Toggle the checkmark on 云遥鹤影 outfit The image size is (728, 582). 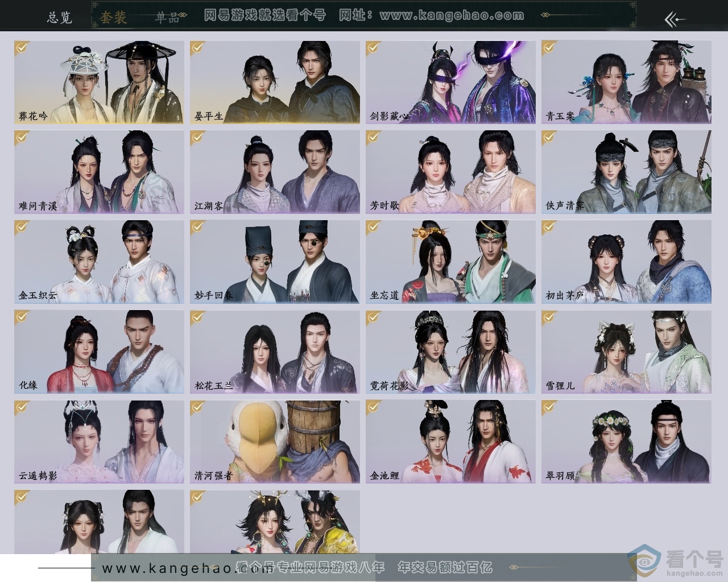coord(22,408)
